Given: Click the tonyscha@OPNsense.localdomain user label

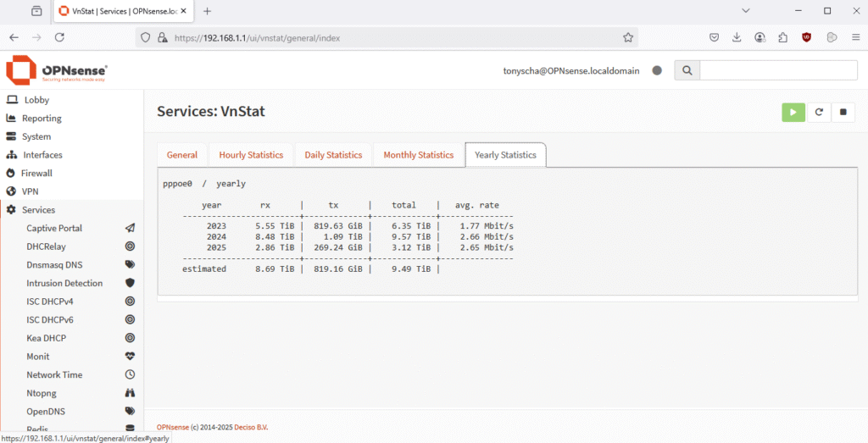Looking at the screenshot, I should pyautogui.click(x=571, y=71).
